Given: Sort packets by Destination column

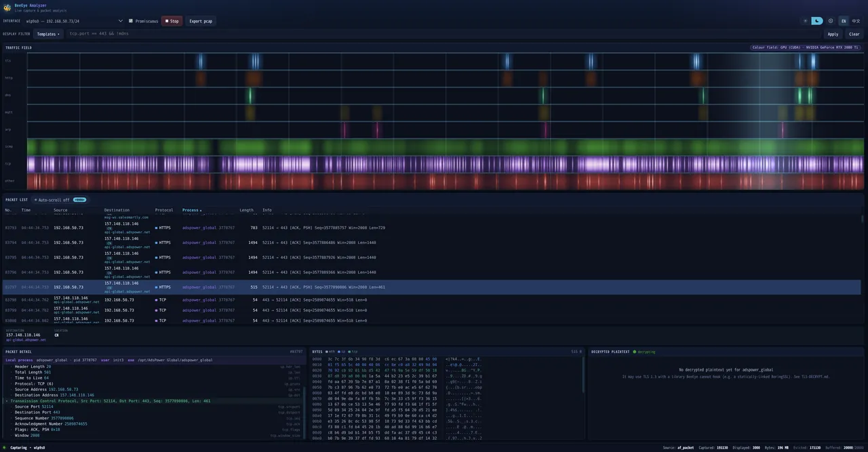Looking at the screenshot, I should click(x=117, y=210).
